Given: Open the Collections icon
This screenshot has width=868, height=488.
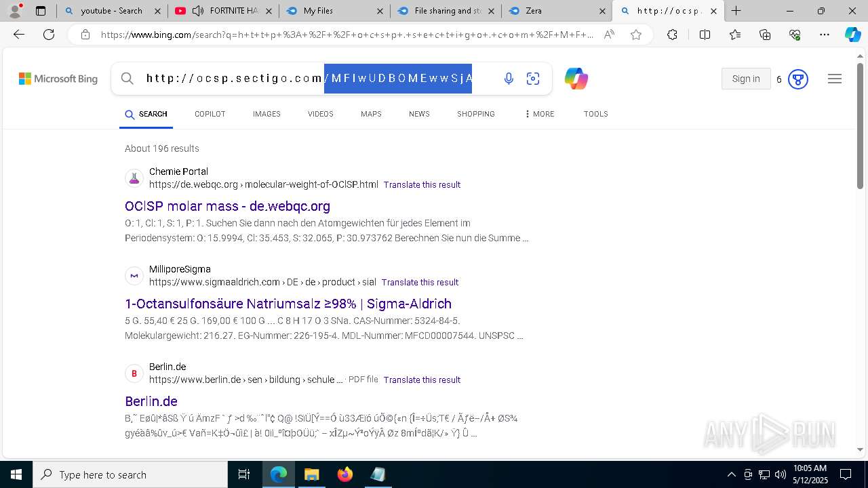Looking at the screenshot, I should [x=765, y=35].
